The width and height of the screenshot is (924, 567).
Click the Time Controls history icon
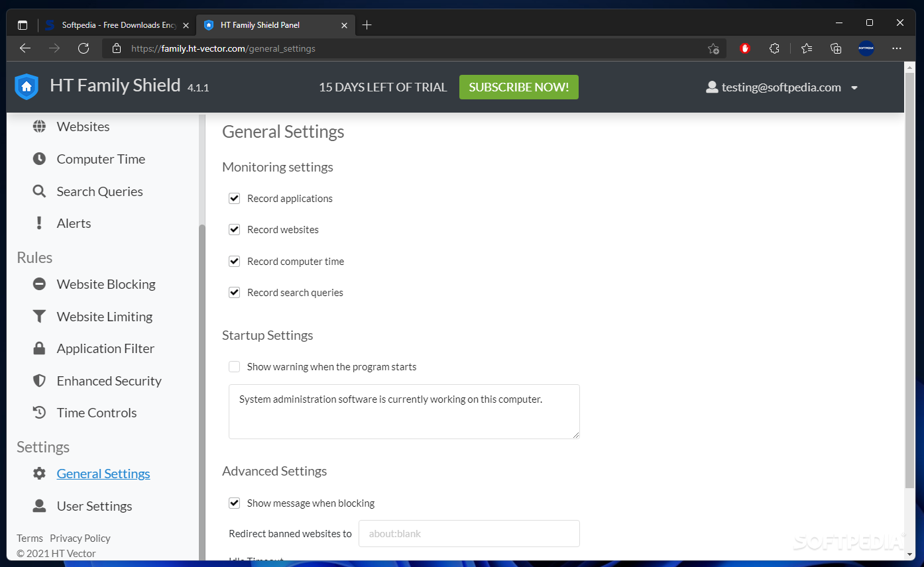pyautogui.click(x=40, y=413)
